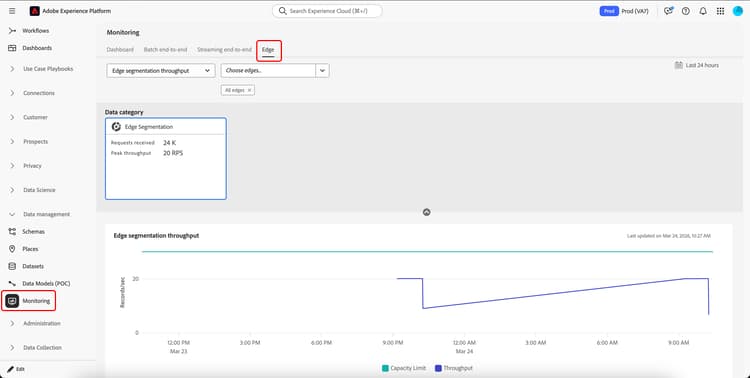Viewport: 750px width, 378px height.
Task: Click in the Search Experience Cloud field
Action: [328, 11]
